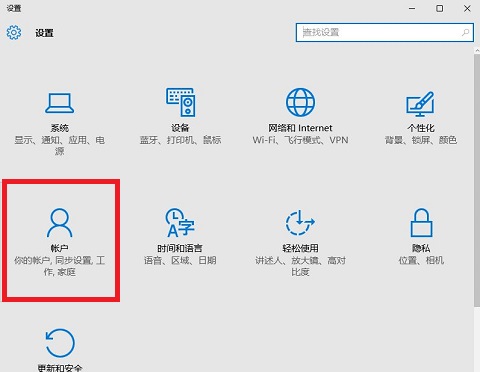Click the Wi-Fi、飞行模式、VPN description
Image resolution: width=480 pixels, height=372 pixels.
pos(300,140)
